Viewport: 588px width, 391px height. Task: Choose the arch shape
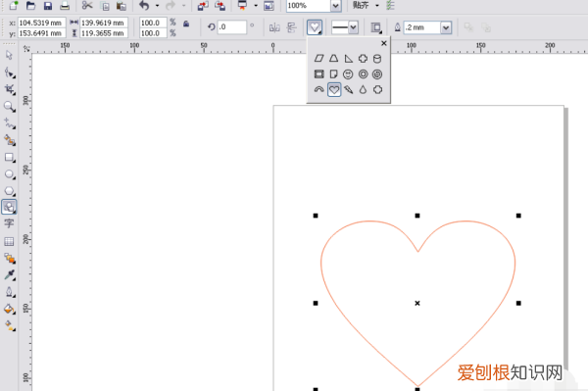(x=318, y=90)
